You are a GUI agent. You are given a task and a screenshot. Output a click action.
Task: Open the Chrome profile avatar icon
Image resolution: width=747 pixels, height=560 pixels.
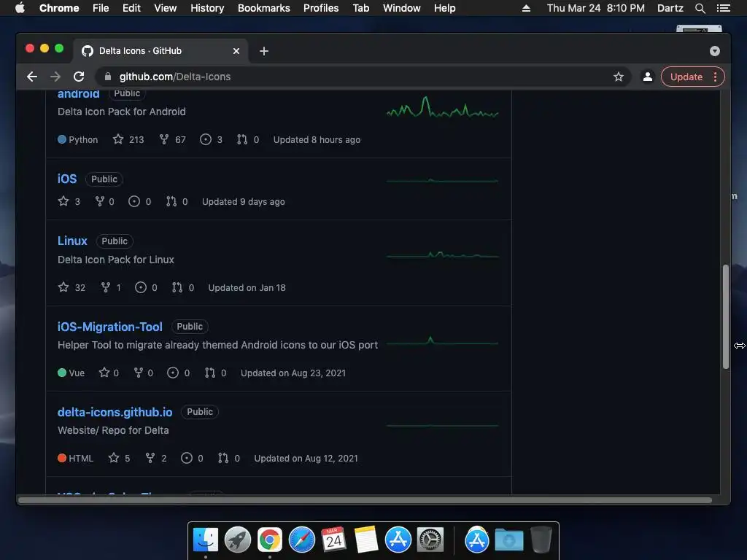tap(648, 77)
